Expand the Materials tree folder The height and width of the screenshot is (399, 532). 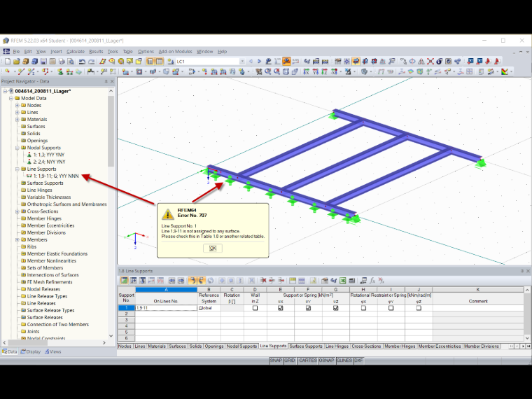pyautogui.click(x=17, y=120)
